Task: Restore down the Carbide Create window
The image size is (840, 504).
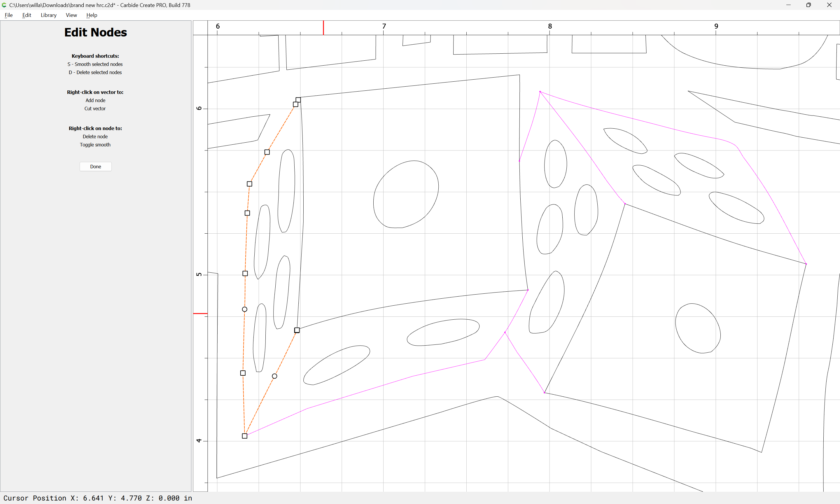Action: [x=808, y=5]
